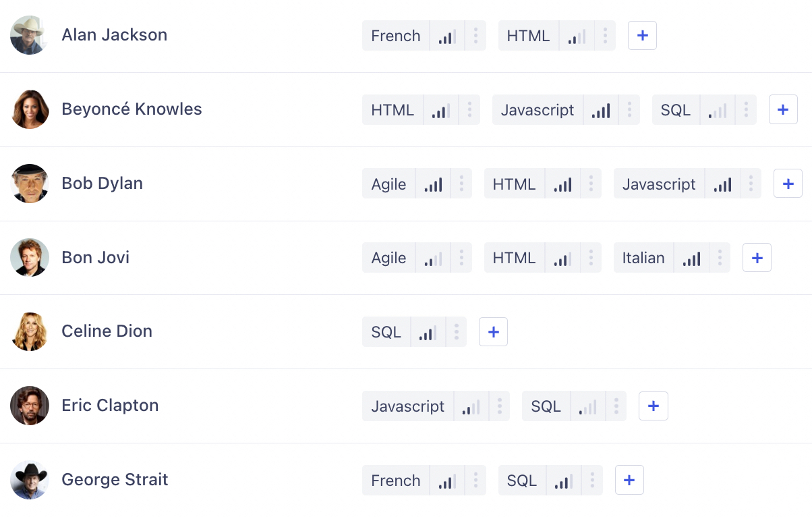Click the plus icon in Alan Jackson's row

642,36
